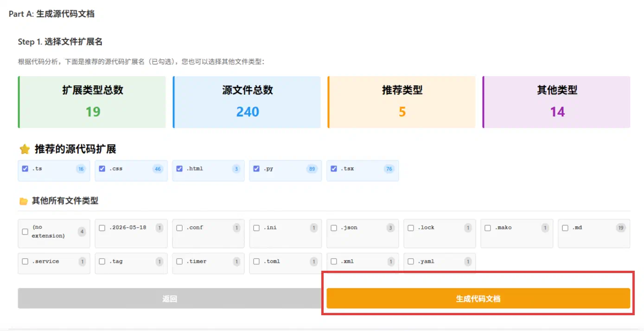
Task: Click the 4 count badge on (no extension)
Action: click(82, 232)
